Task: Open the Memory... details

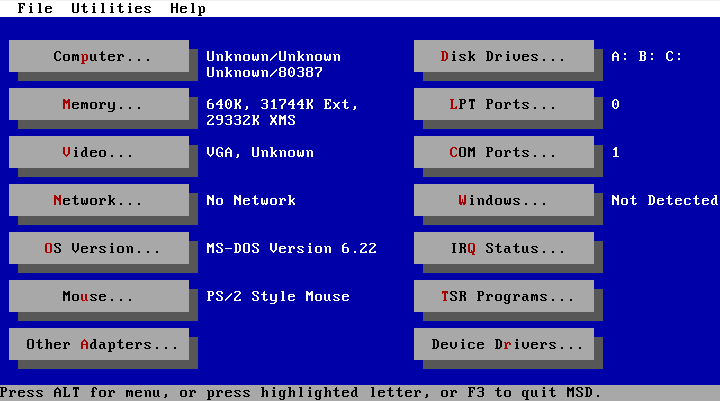Action: pyautogui.click(x=99, y=104)
